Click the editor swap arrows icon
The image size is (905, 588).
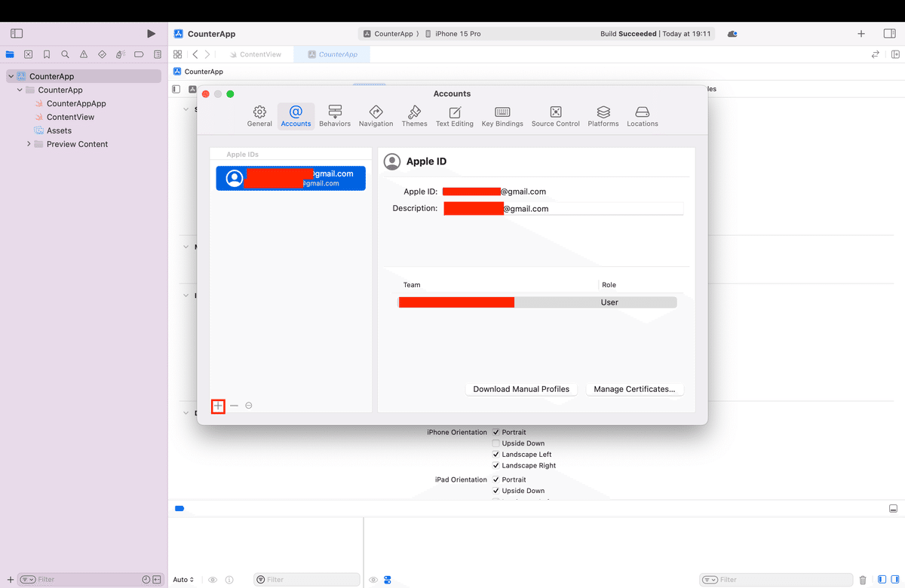876,54
